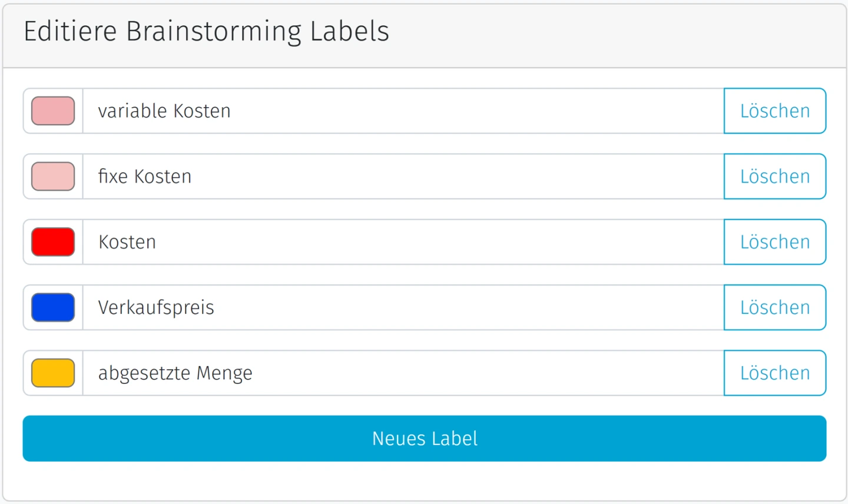Change the blue Verkaufspreis color swatch
The height and width of the screenshot is (504, 848).
click(53, 307)
